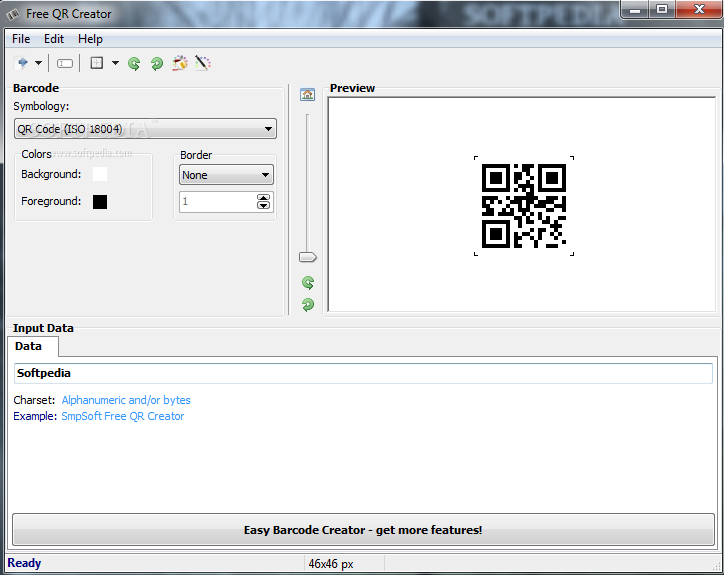This screenshot has width=724, height=575.
Task: Increase border width with up arrow
Action: tap(263, 198)
